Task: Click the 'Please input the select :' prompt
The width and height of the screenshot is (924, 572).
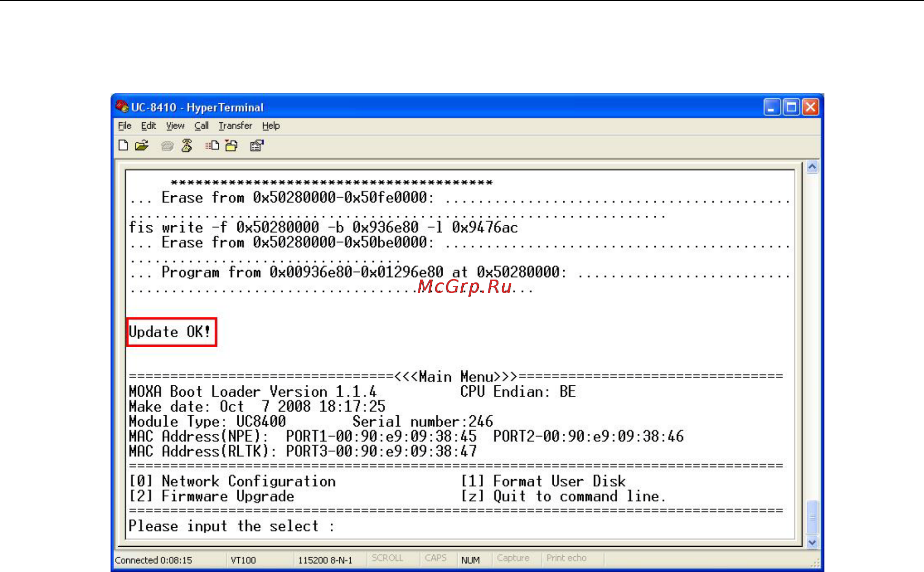Action: pyautogui.click(x=232, y=526)
